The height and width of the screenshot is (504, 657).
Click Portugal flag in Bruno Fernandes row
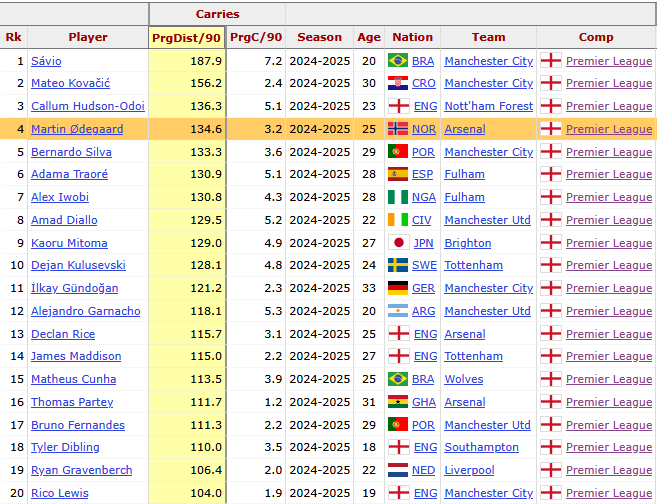[x=398, y=425]
